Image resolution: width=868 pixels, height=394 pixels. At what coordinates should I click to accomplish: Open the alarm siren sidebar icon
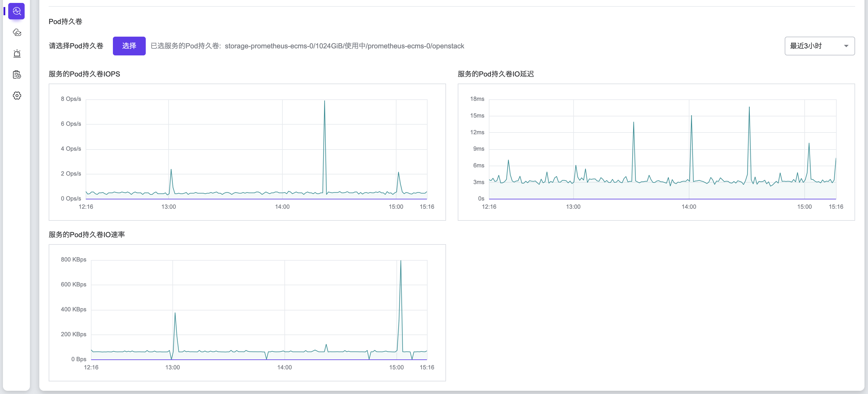tap(17, 54)
